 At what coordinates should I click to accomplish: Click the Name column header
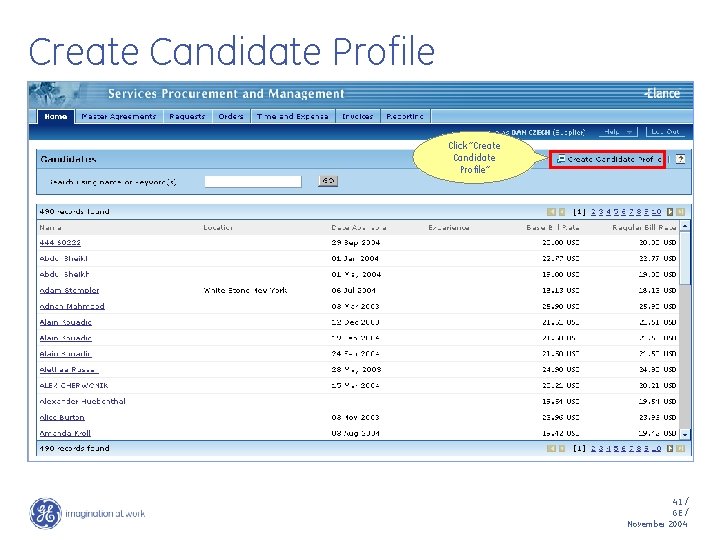tap(51, 228)
